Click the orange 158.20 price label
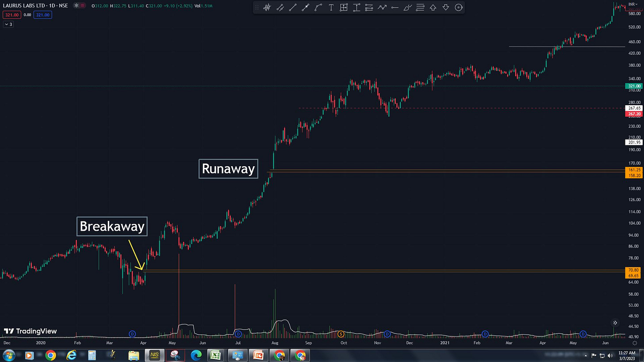This screenshot has width=644, height=362. pos(634,175)
